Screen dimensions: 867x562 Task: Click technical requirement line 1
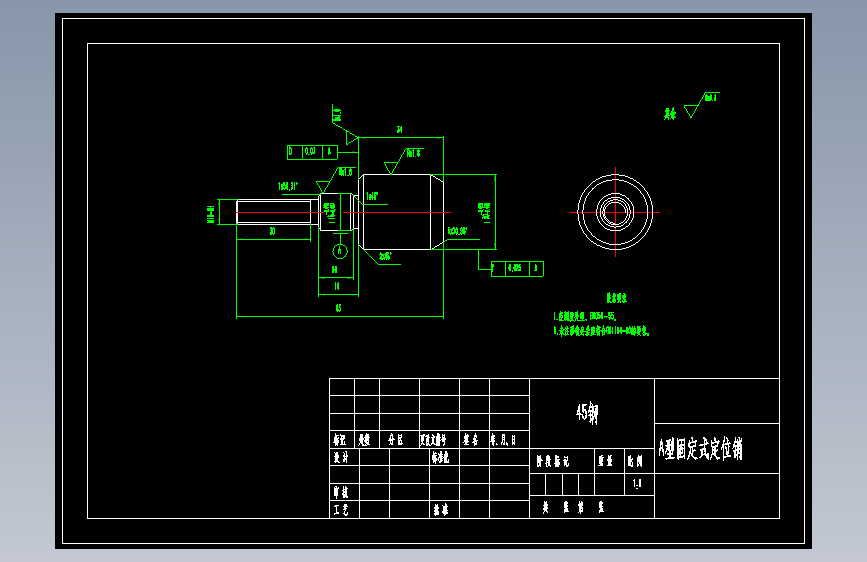pos(585,317)
